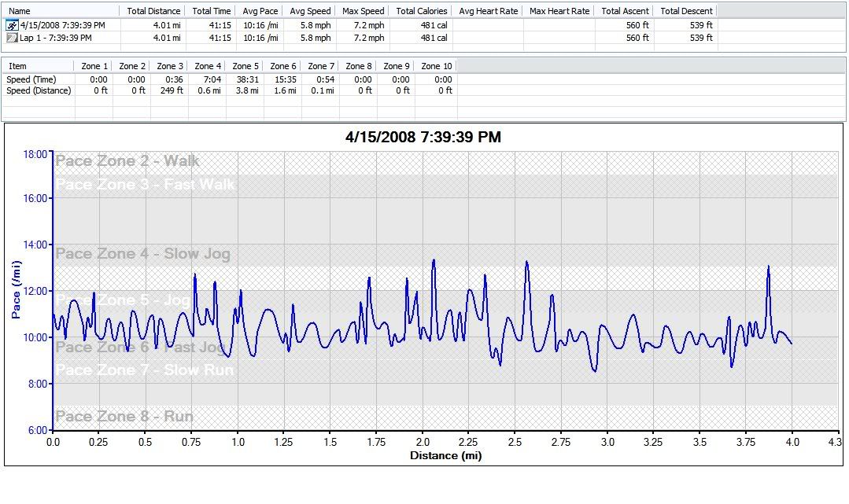Screen dimensions: 849x504
Task: Click the Total Ascent column header
Action: (625, 11)
